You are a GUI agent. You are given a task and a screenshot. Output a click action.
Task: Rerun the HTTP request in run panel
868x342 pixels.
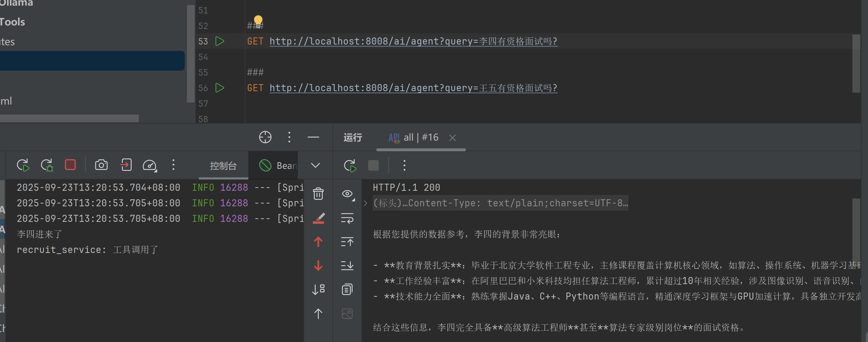coord(350,165)
